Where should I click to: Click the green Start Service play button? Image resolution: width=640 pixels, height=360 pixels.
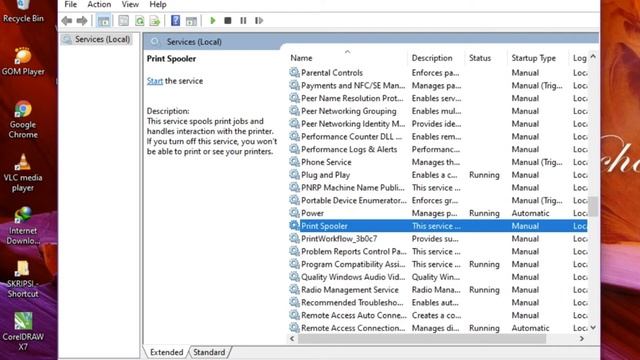click(x=213, y=20)
